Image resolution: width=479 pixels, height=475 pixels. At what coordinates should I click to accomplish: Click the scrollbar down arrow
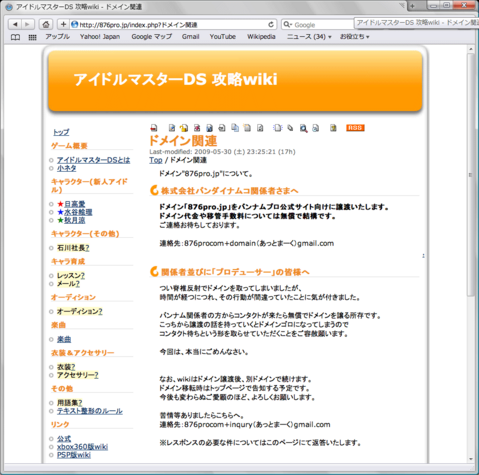471,459
